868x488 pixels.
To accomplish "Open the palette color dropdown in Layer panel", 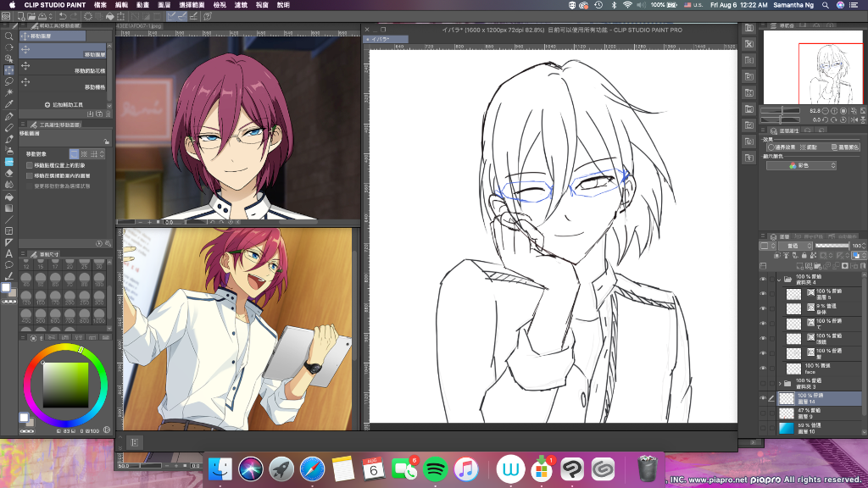I will click(766, 246).
